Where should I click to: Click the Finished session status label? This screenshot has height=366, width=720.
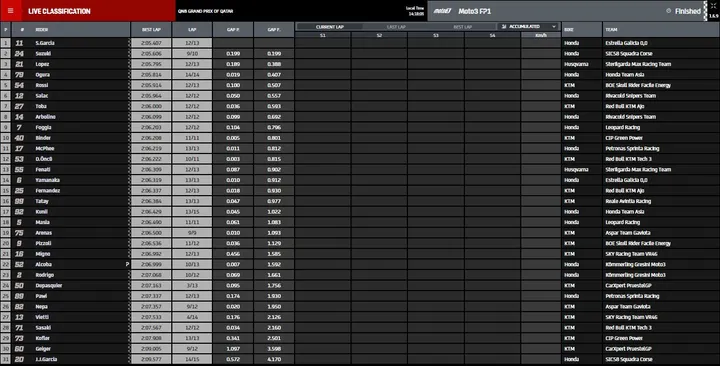[x=687, y=11]
